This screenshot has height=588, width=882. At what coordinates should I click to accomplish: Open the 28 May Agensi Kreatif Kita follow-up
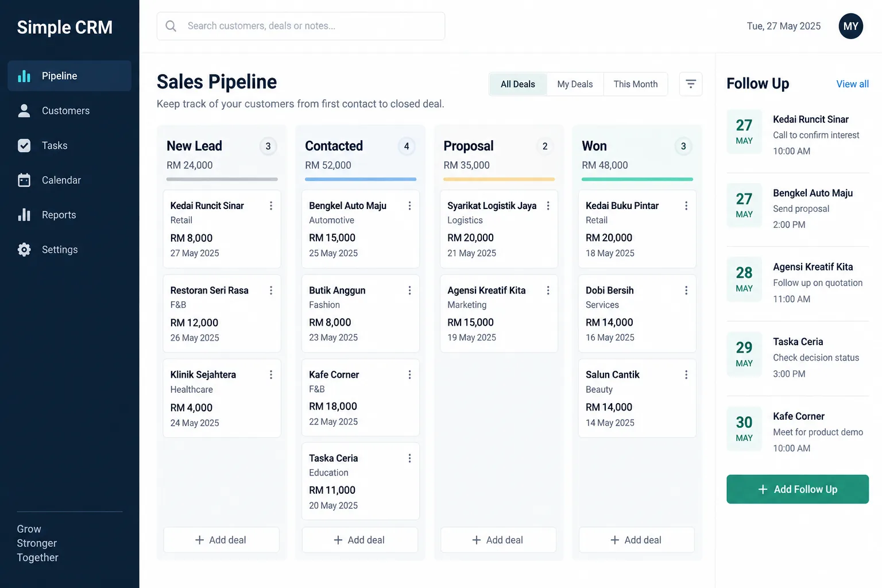coord(798,283)
